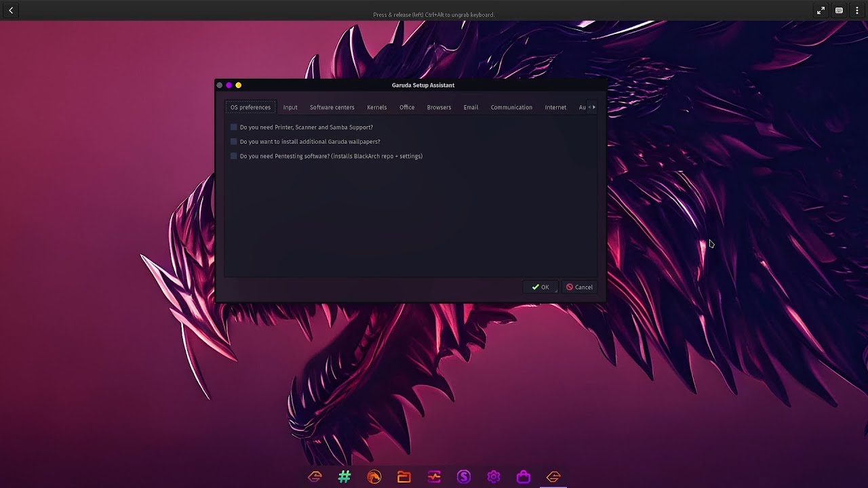Click the Cancel button
Screen dimensions: 868x488
click(579, 287)
